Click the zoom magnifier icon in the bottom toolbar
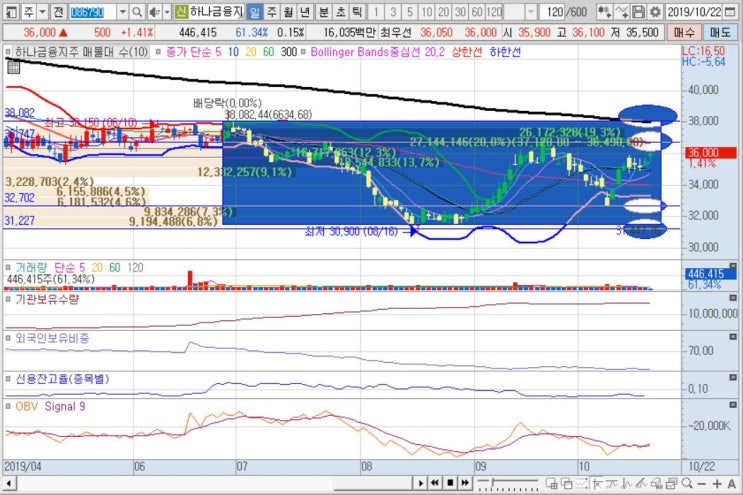The width and height of the screenshot is (743, 495). click(x=687, y=483)
